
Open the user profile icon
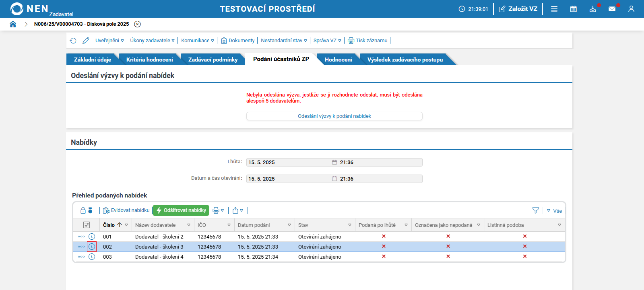(631, 9)
